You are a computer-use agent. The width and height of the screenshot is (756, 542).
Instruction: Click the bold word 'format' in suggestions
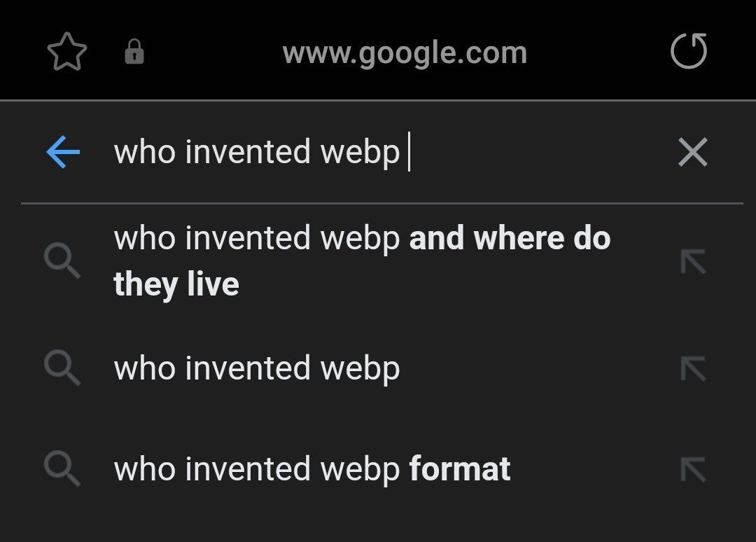460,469
